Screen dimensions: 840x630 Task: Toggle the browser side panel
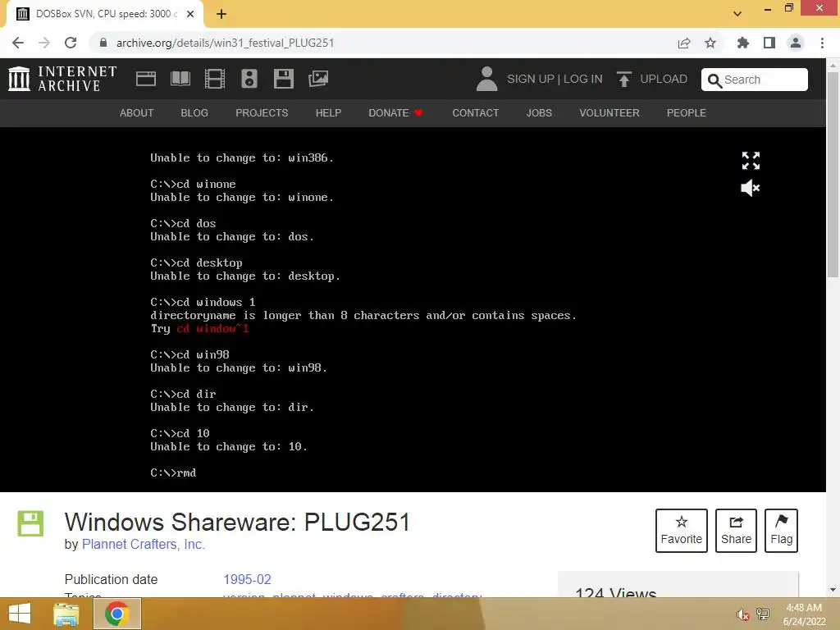point(769,43)
